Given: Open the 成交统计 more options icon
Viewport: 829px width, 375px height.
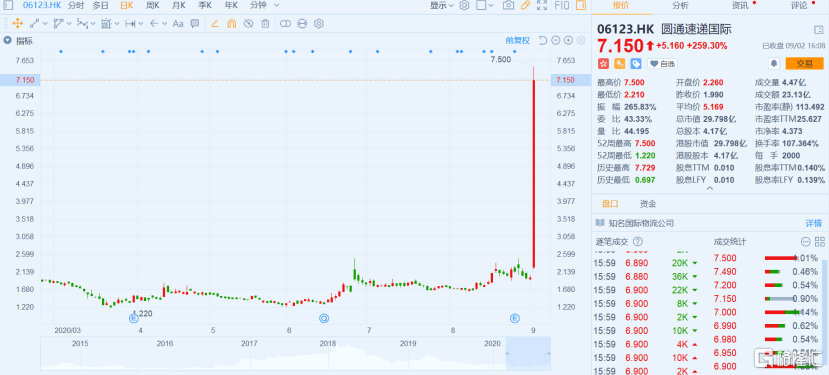Looking at the screenshot, I should click(805, 242).
